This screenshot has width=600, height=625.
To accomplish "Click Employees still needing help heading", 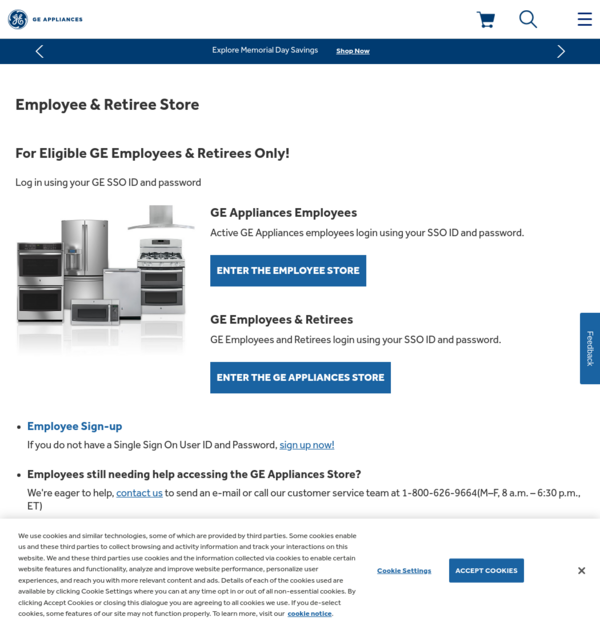I will 194,474.
